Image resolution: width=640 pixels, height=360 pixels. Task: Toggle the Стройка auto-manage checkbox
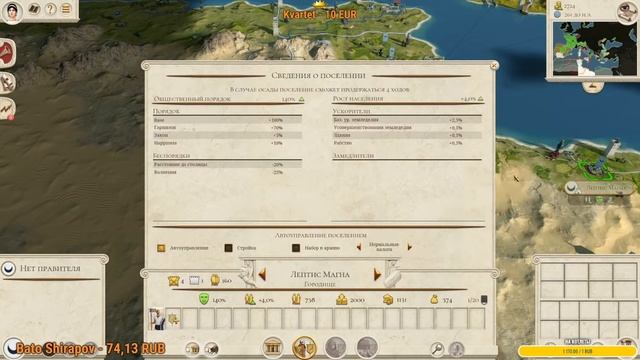229,248
